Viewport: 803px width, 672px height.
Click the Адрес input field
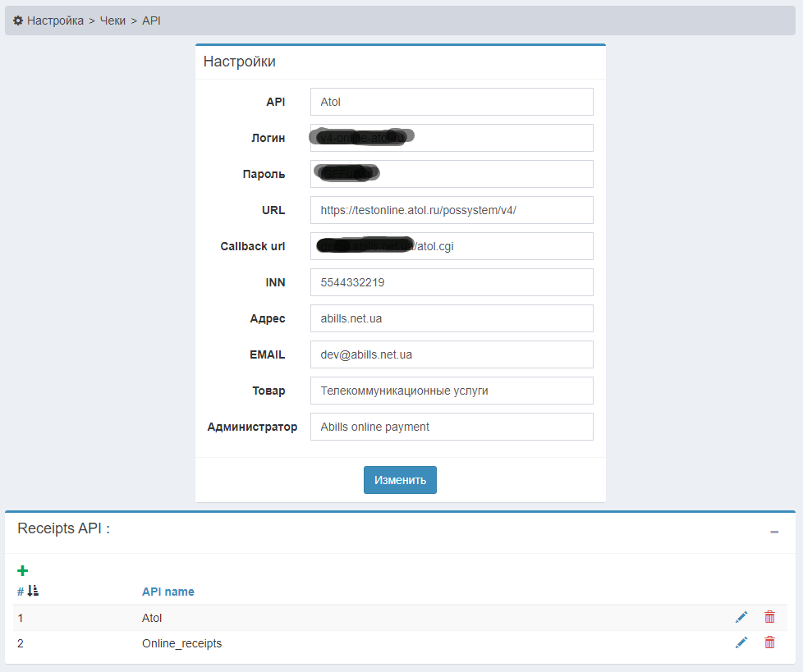(452, 318)
